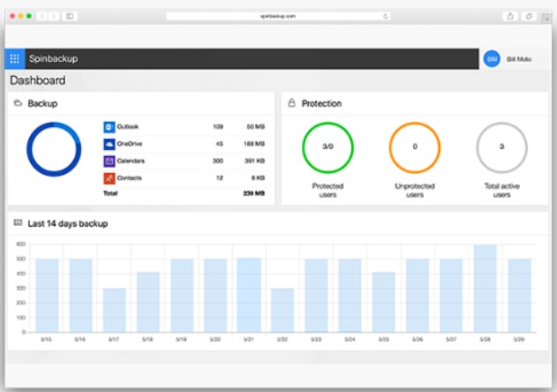
Task: Click the Unprotected users label
Action: pyautogui.click(x=415, y=190)
